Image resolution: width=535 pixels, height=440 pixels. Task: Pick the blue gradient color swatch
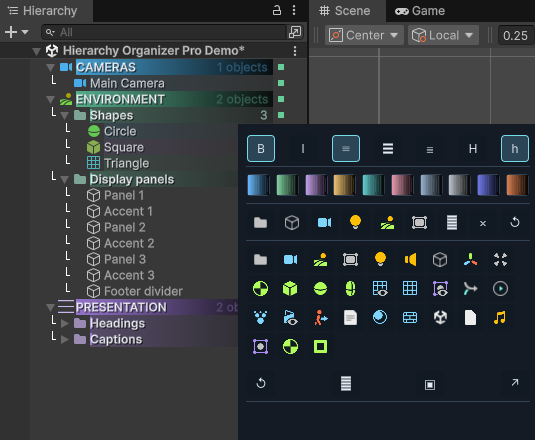pyautogui.click(x=258, y=185)
